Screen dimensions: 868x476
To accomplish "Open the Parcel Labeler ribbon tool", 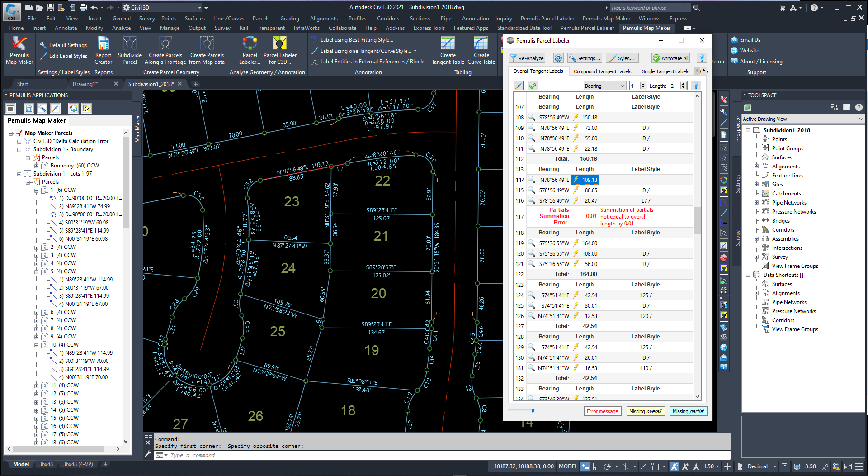I will (250, 51).
